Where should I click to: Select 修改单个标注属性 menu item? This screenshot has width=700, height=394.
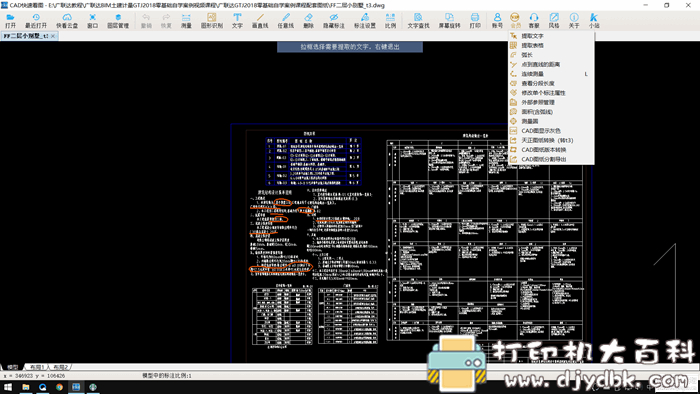click(x=551, y=93)
